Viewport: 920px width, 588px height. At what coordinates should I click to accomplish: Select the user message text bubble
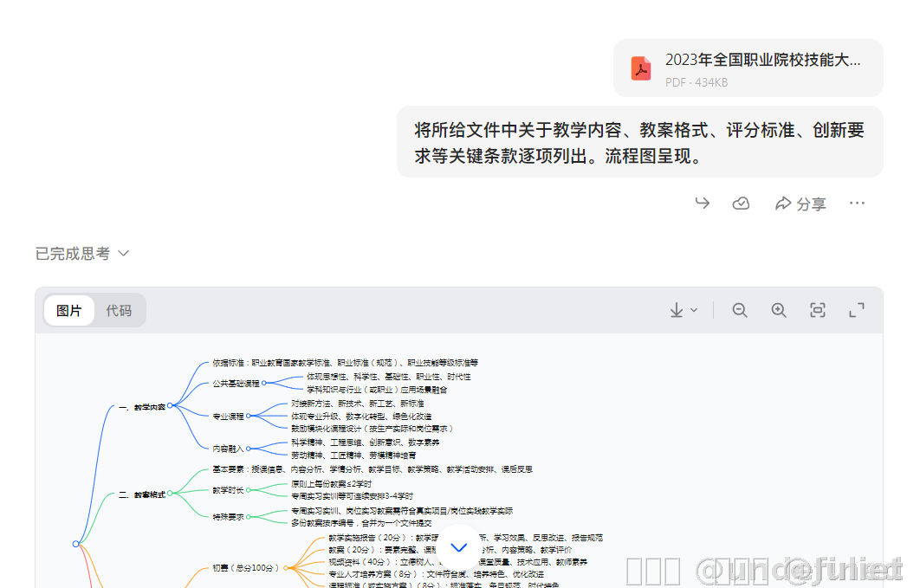point(640,142)
